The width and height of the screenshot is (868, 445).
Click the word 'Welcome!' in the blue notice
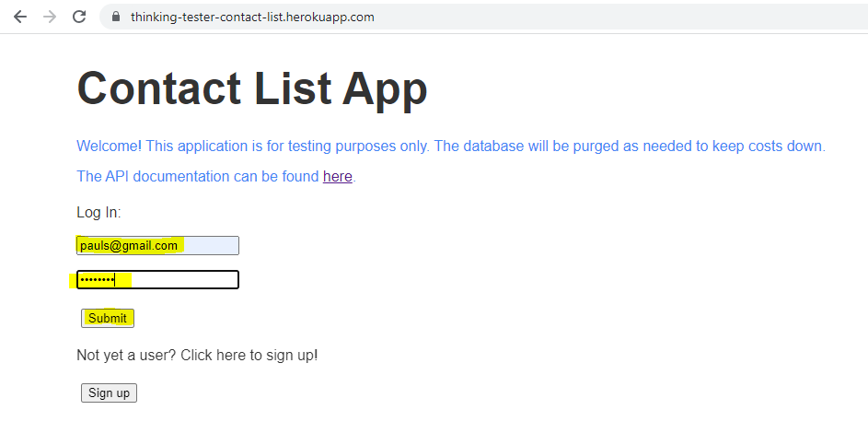[x=109, y=146]
